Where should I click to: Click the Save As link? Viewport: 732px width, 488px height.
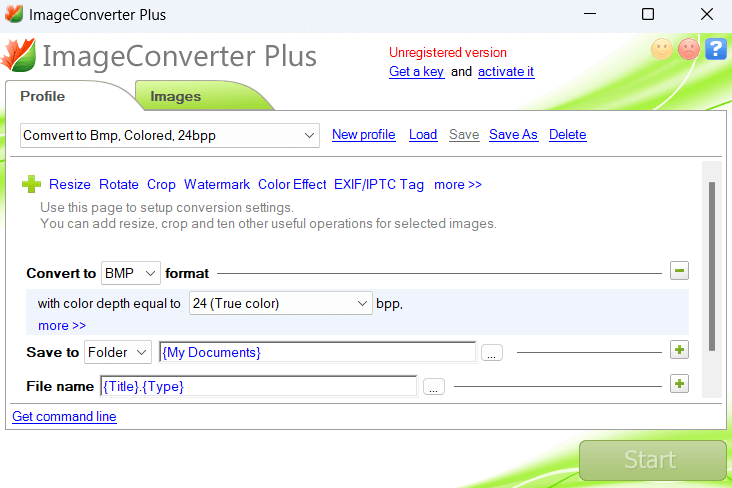pos(514,134)
